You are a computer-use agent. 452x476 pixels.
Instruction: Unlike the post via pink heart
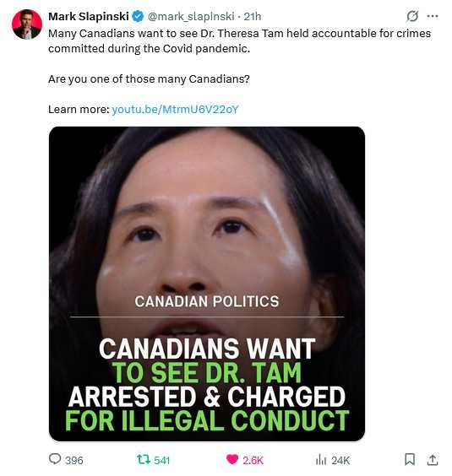click(x=232, y=459)
